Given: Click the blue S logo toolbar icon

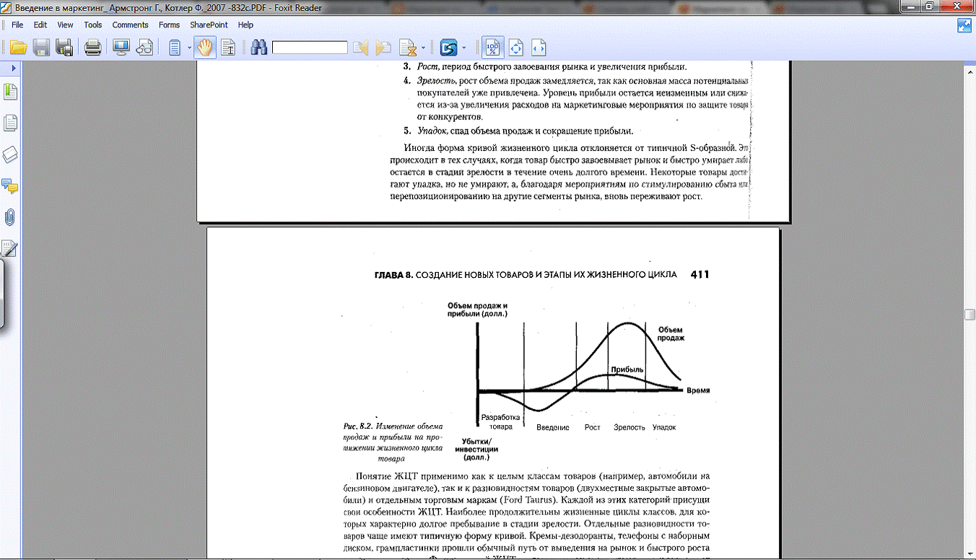Looking at the screenshot, I should (x=449, y=48).
